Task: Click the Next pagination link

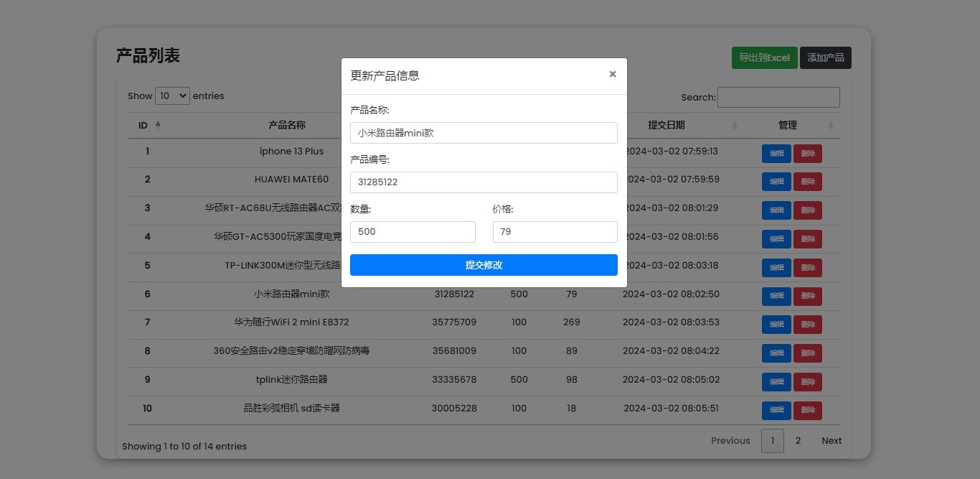Action: click(831, 441)
